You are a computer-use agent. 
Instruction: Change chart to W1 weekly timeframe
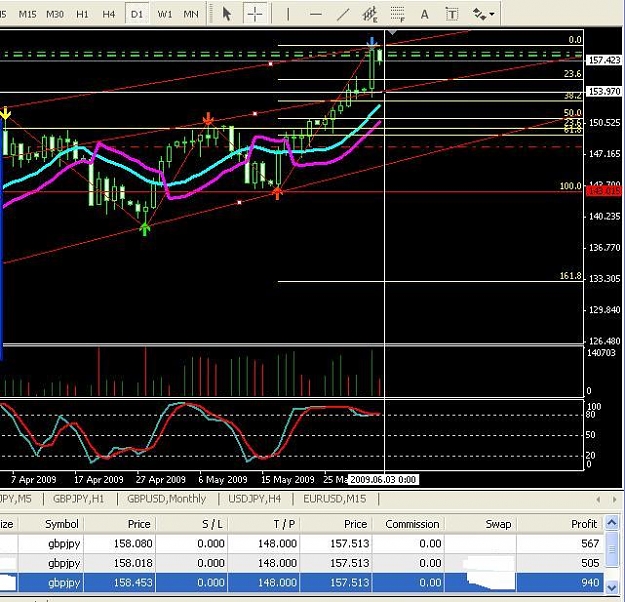click(x=165, y=14)
